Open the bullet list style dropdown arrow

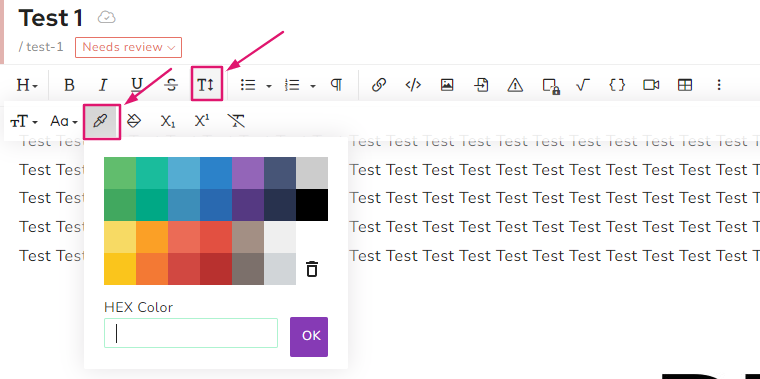pos(269,86)
